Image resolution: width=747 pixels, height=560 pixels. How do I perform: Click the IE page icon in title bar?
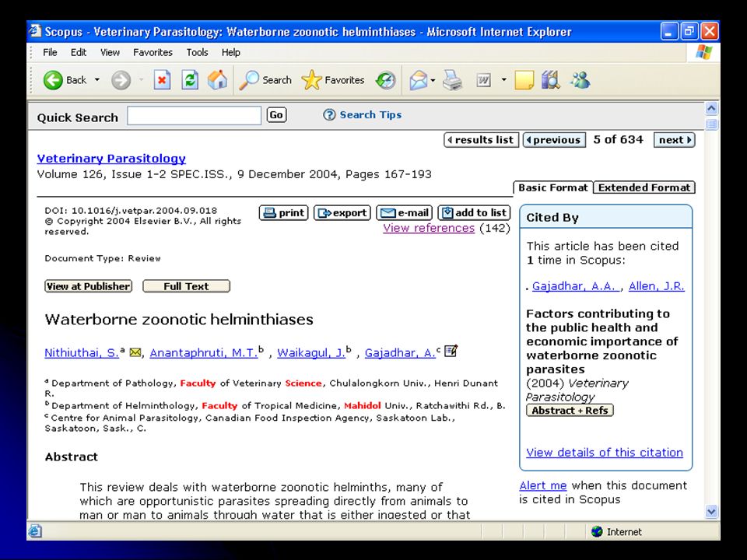35,31
